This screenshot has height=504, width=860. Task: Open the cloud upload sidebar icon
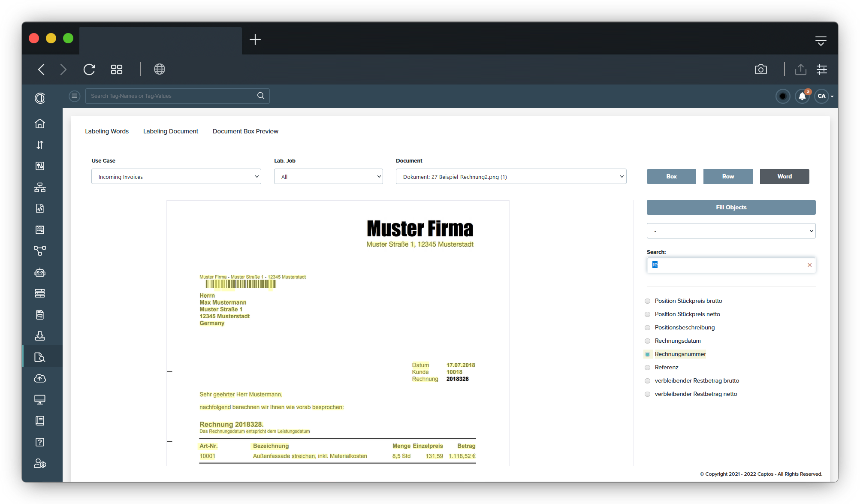pyautogui.click(x=40, y=378)
